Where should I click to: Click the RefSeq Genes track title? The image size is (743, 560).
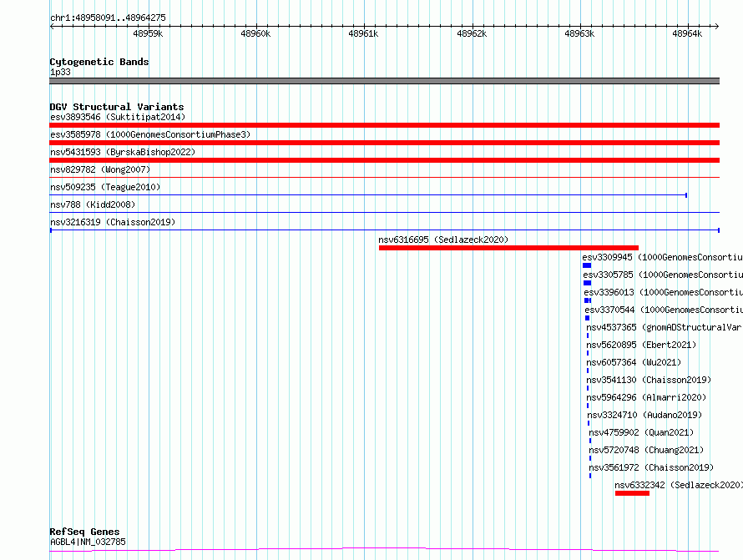(x=84, y=532)
